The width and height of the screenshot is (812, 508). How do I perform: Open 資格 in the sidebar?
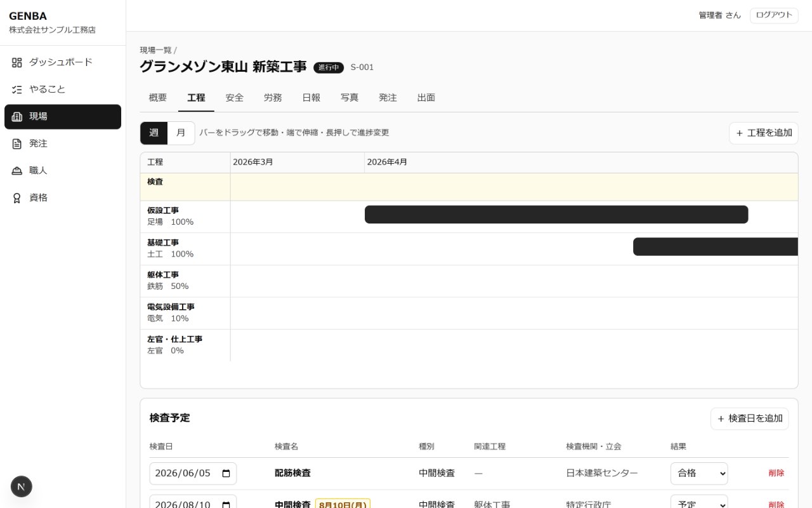tap(63, 198)
